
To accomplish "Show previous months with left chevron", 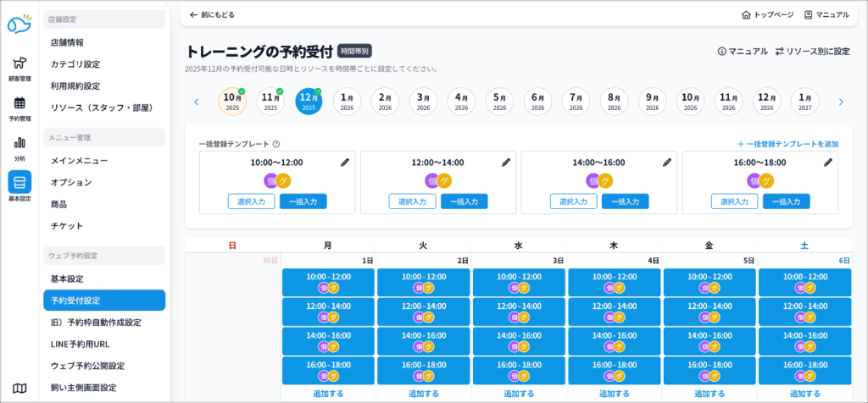I will [x=197, y=102].
